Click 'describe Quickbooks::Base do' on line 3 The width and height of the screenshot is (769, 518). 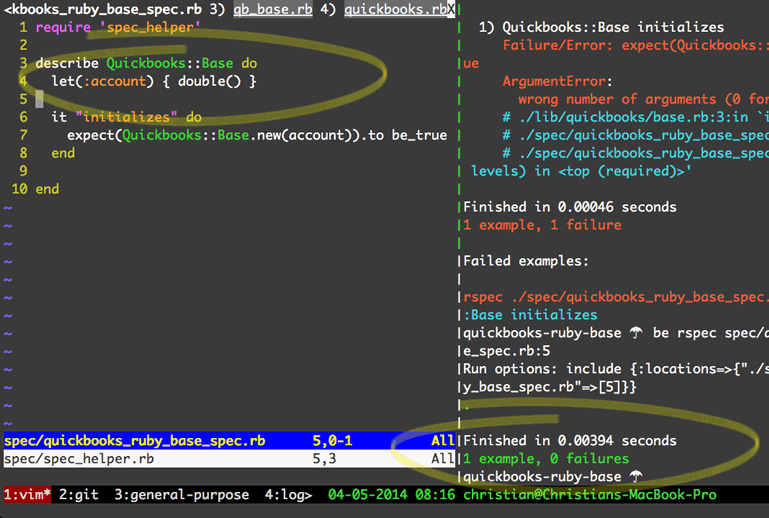[x=146, y=63]
